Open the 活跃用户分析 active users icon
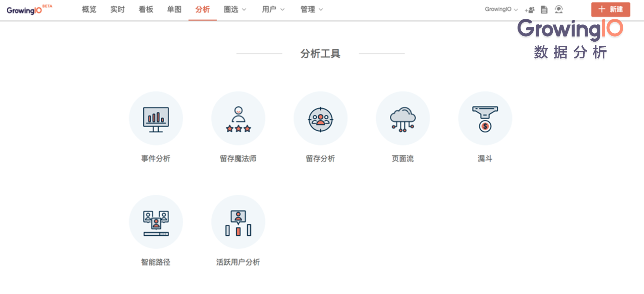The width and height of the screenshot is (644, 294). (238, 222)
